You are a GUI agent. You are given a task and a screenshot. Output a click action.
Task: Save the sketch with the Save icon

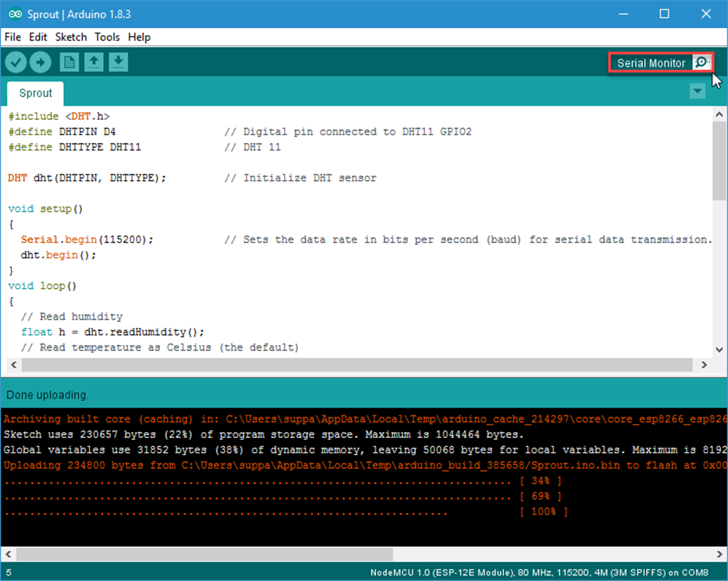click(x=118, y=62)
